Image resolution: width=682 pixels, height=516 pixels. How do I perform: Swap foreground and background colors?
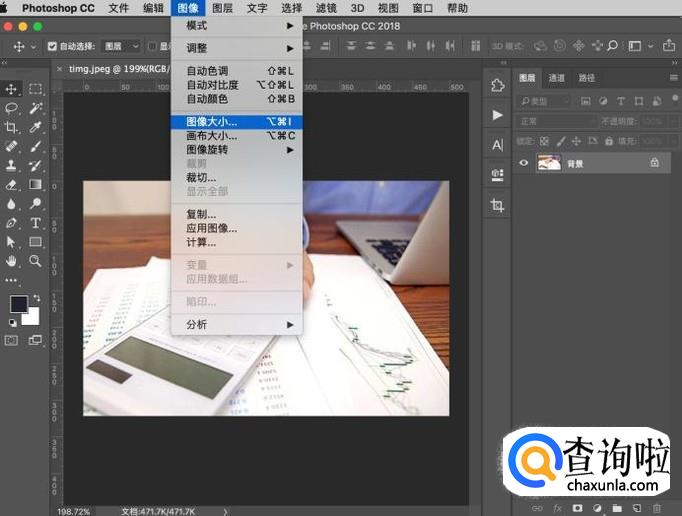[37, 298]
